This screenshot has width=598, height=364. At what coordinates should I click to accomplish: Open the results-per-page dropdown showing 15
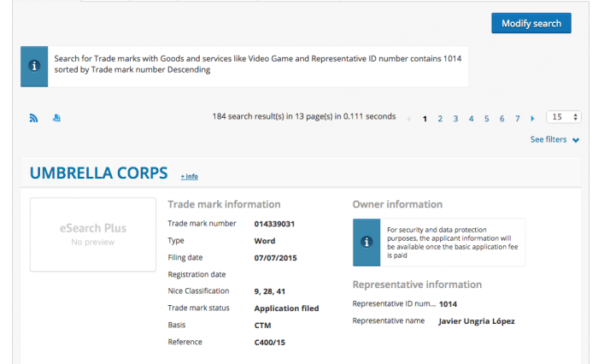(564, 117)
